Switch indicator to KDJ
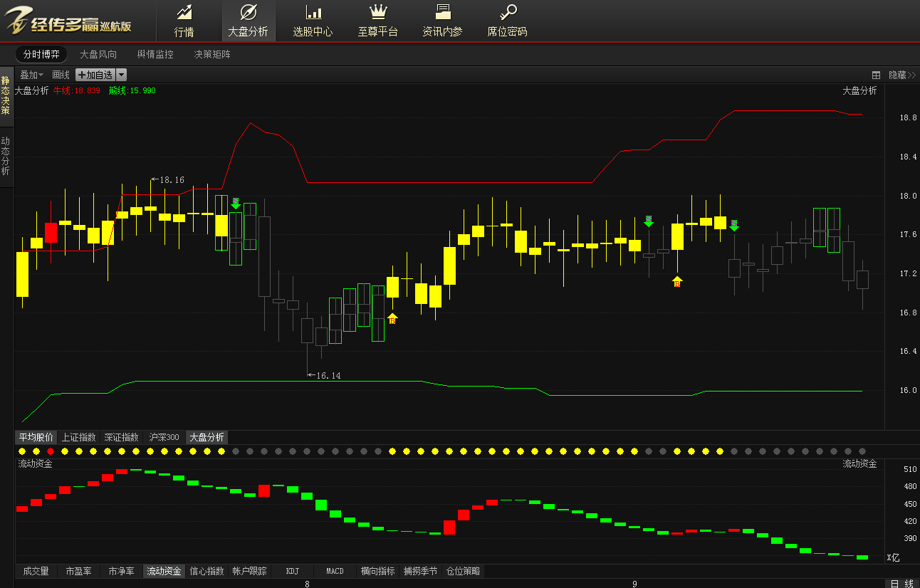The width and height of the screenshot is (920, 588). pyautogui.click(x=292, y=571)
